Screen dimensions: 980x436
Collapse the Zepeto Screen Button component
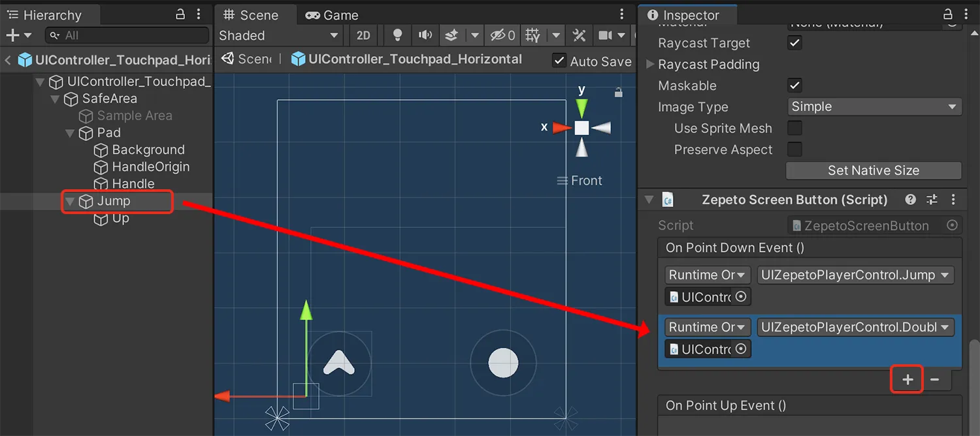click(x=649, y=200)
